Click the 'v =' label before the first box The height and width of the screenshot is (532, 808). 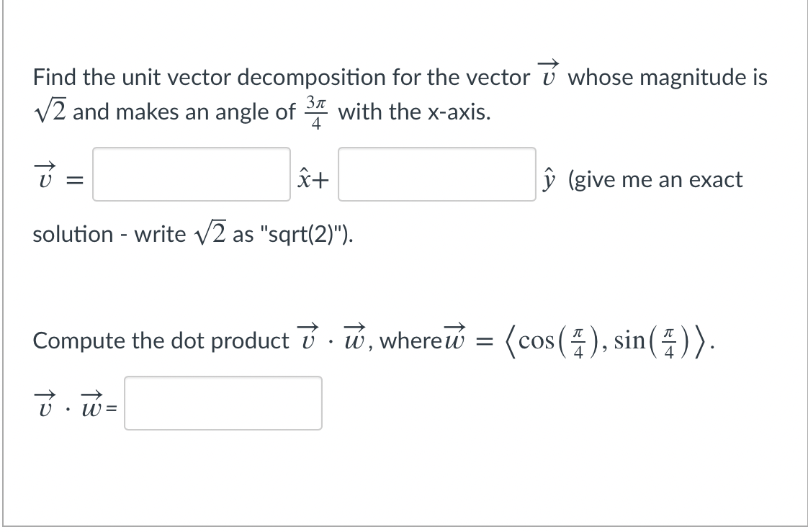click(58, 175)
